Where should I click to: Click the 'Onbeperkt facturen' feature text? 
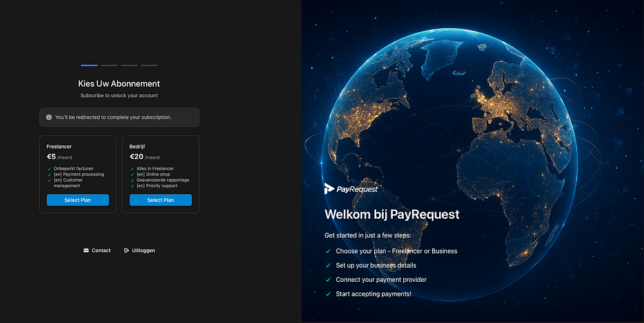point(73,169)
